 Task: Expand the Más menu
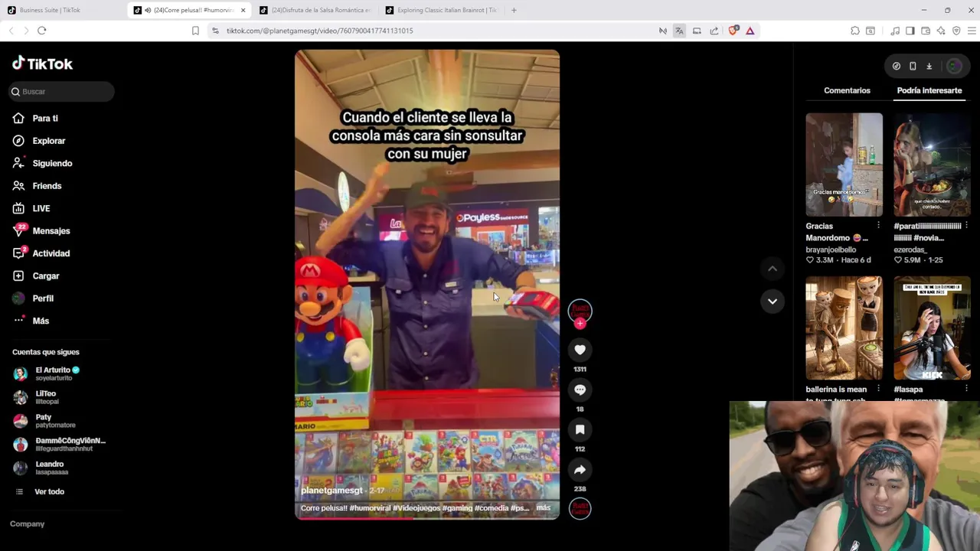pyautogui.click(x=31, y=321)
